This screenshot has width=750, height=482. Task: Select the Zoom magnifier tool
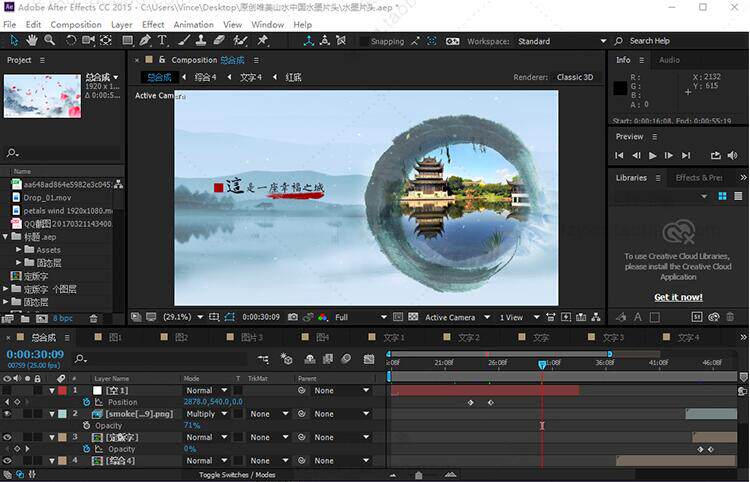pyautogui.click(x=49, y=41)
